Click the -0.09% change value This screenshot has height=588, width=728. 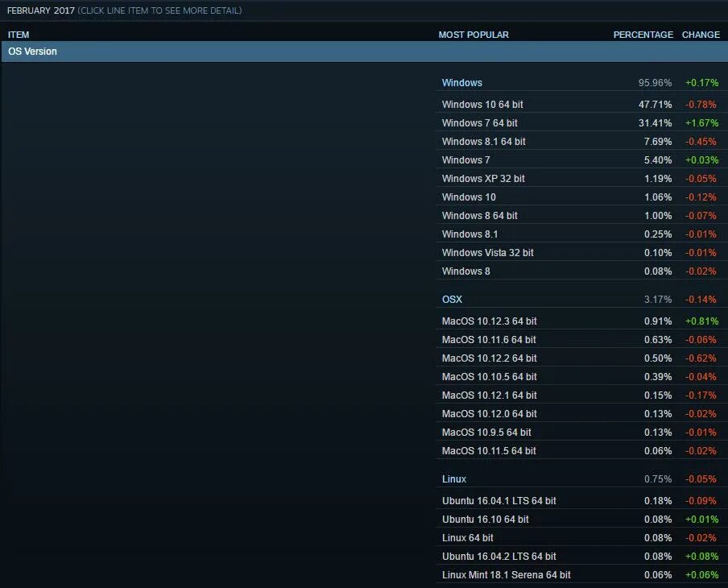[x=701, y=501]
